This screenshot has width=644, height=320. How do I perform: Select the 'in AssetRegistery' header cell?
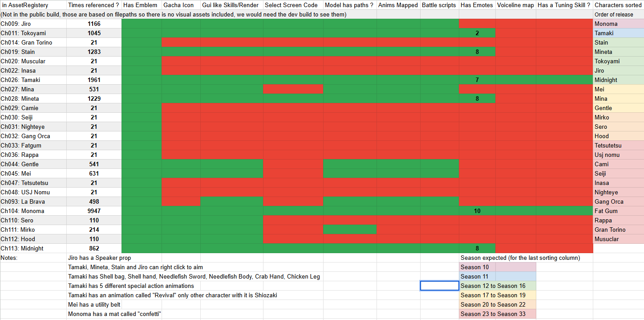(x=33, y=5)
